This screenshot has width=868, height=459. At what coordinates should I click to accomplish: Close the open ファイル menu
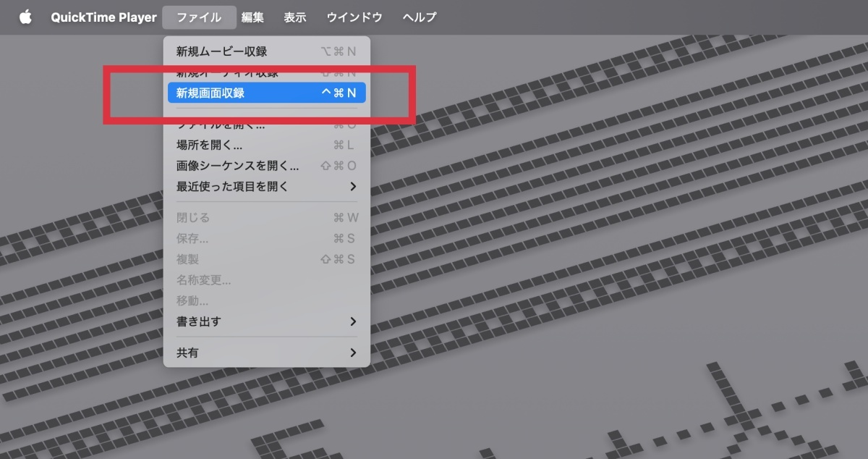point(199,17)
